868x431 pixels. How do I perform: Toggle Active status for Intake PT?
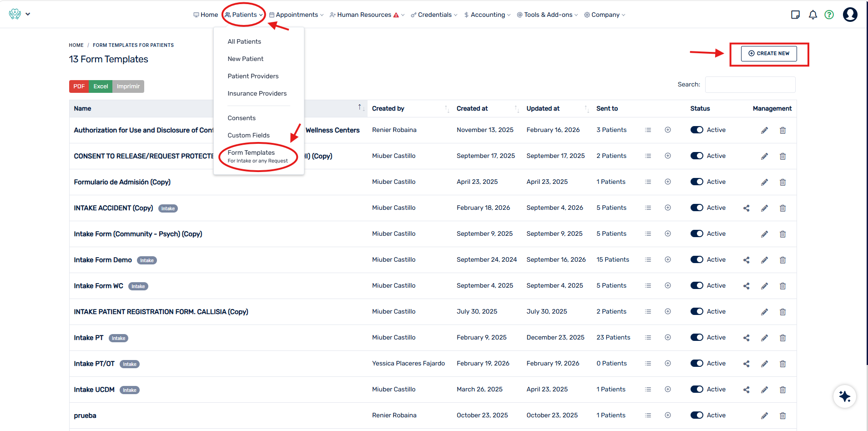[x=697, y=337]
